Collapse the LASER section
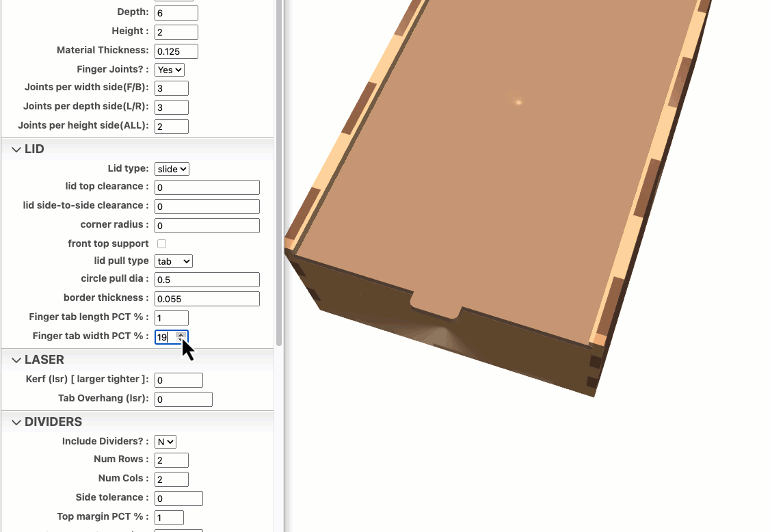Viewport: 770px width, 532px height. [16, 360]
